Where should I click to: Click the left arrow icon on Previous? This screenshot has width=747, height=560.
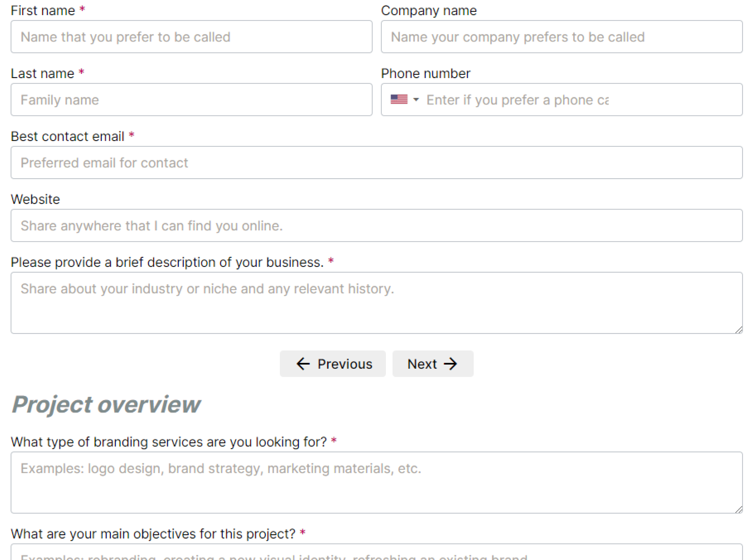[303, 364]
